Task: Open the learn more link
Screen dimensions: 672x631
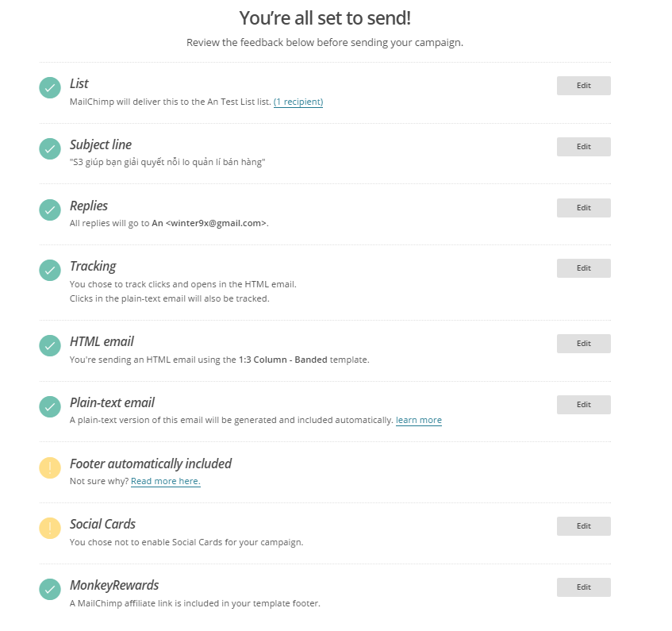Action: (x=419, y=420)
